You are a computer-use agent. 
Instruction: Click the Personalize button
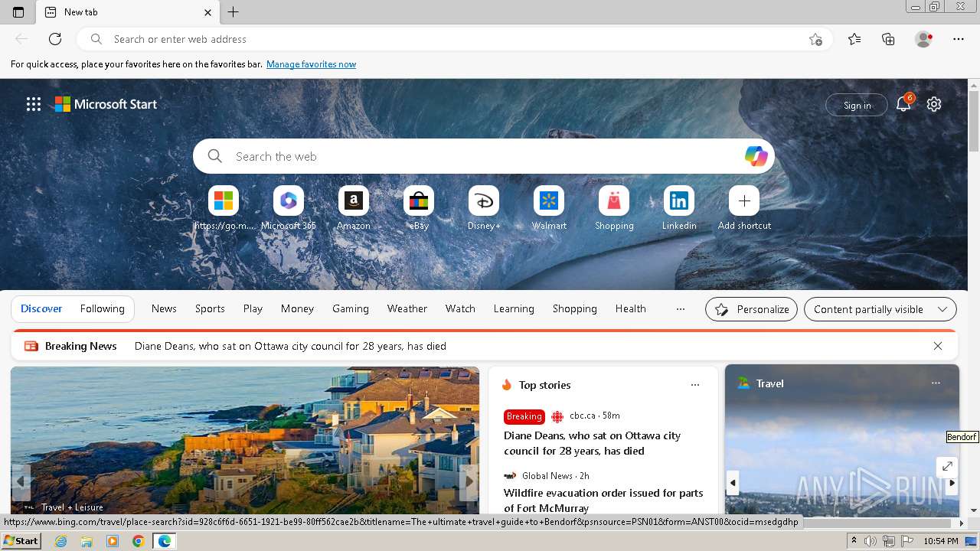[751, 309]
